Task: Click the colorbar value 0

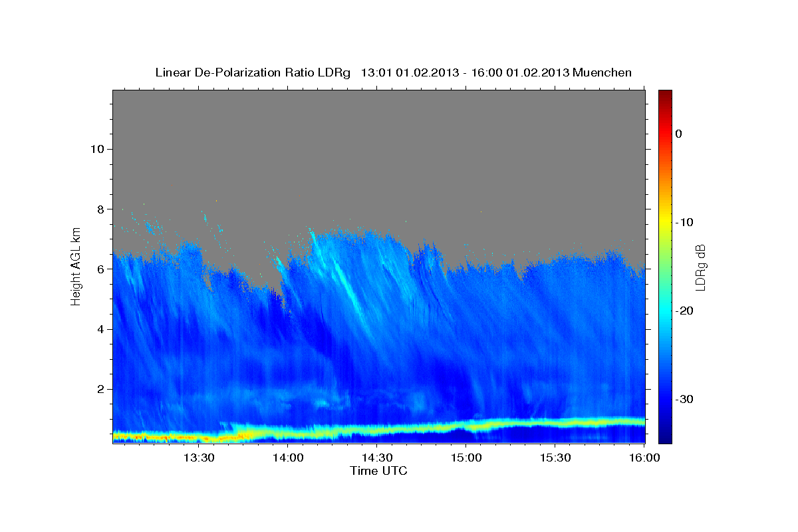Action: click(678, 134)
